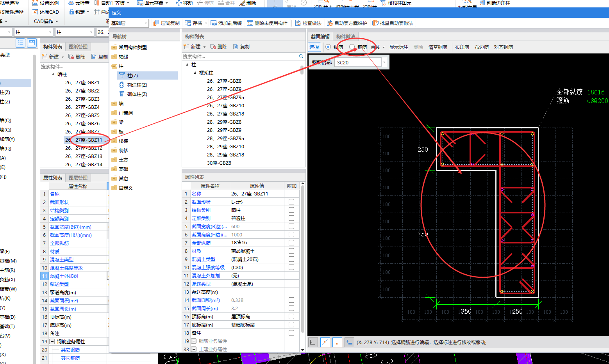609x364 pixels.
Task: Tick the 附加 checkbox for 截面形状
Action: 291,202
